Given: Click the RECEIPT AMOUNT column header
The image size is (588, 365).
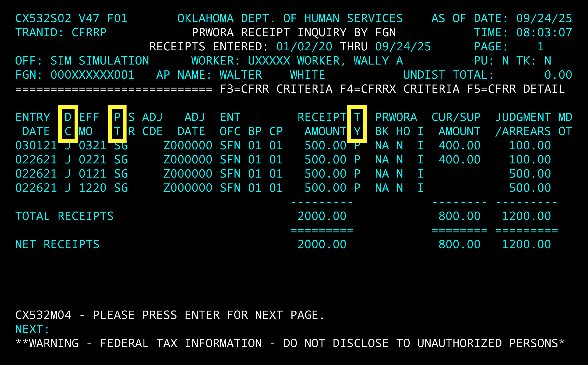Looking at the screenshot, I should click(322, 125).
